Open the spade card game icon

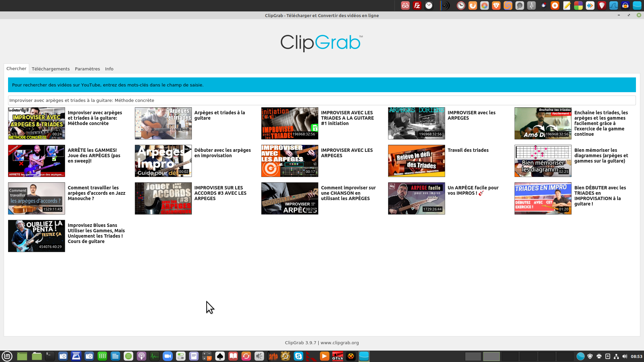(220, 356)
